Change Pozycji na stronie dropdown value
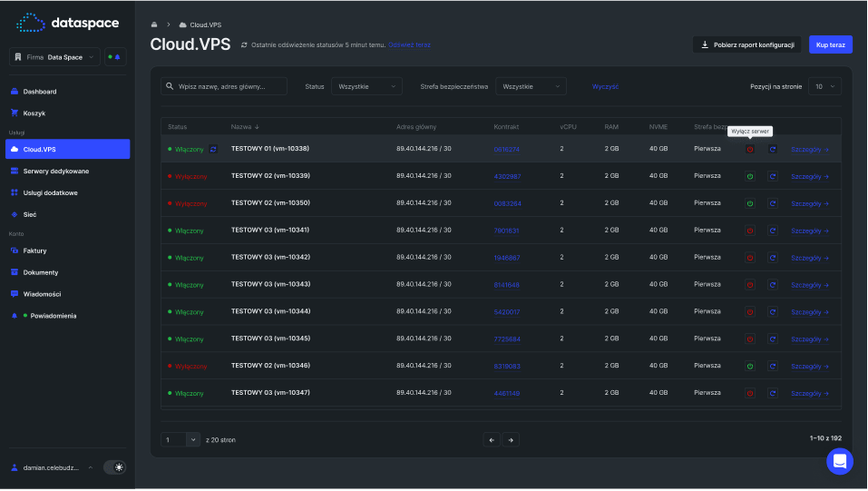Viewport: 868px width, 491px height. (824, 87)
